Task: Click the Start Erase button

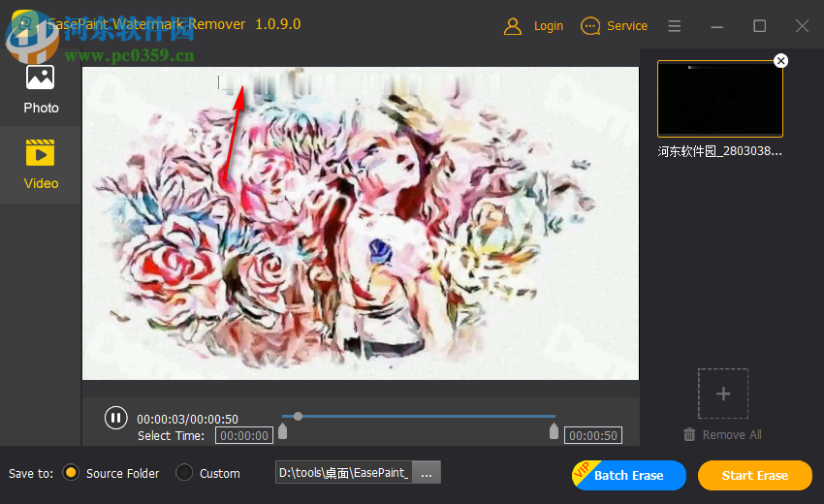Action: (x=754, y=476)
